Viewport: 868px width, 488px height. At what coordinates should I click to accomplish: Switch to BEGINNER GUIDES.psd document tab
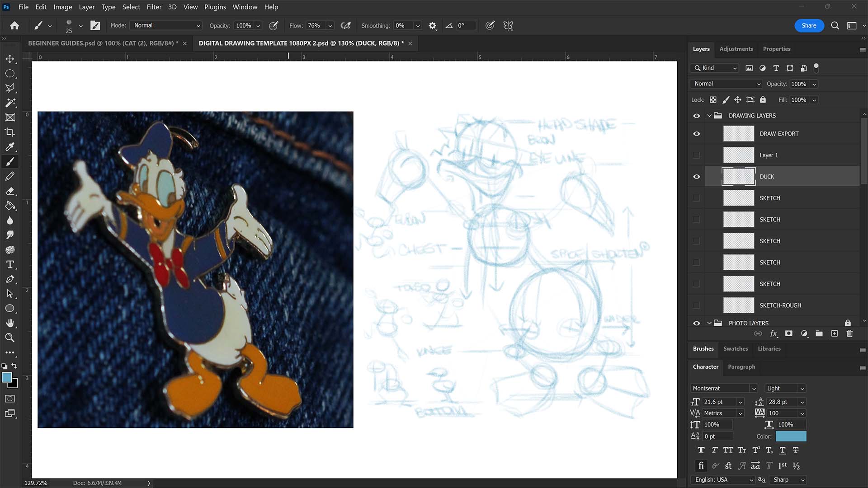point(103,43)
